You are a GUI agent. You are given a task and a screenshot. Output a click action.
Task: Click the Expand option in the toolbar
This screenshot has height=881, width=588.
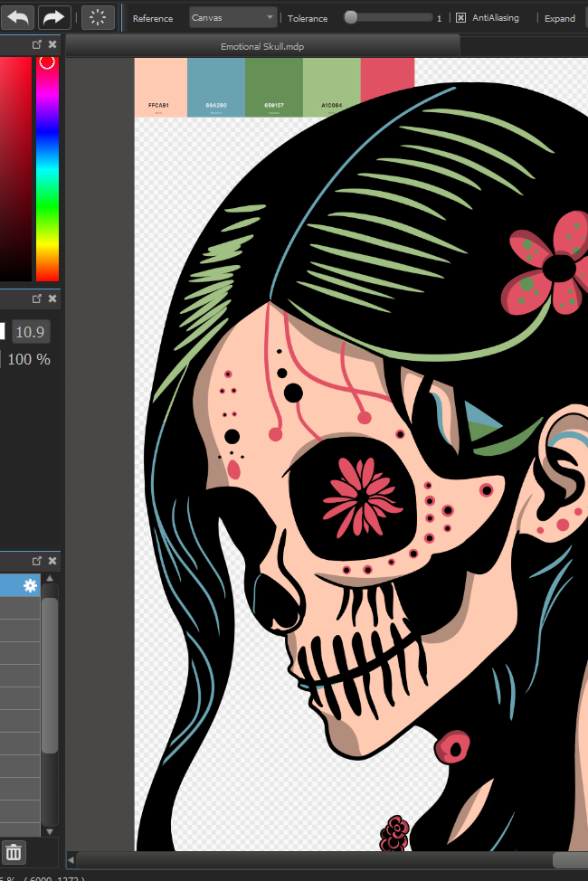(x=559, y=18)
